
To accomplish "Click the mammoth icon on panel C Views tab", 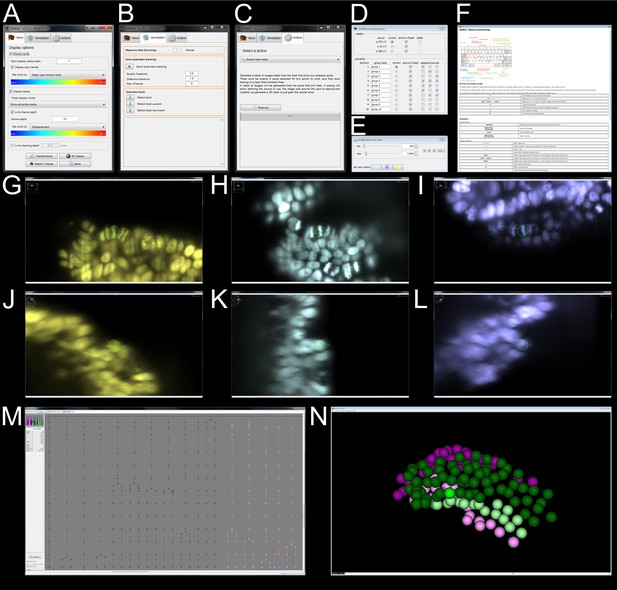I will click(243, 38).
